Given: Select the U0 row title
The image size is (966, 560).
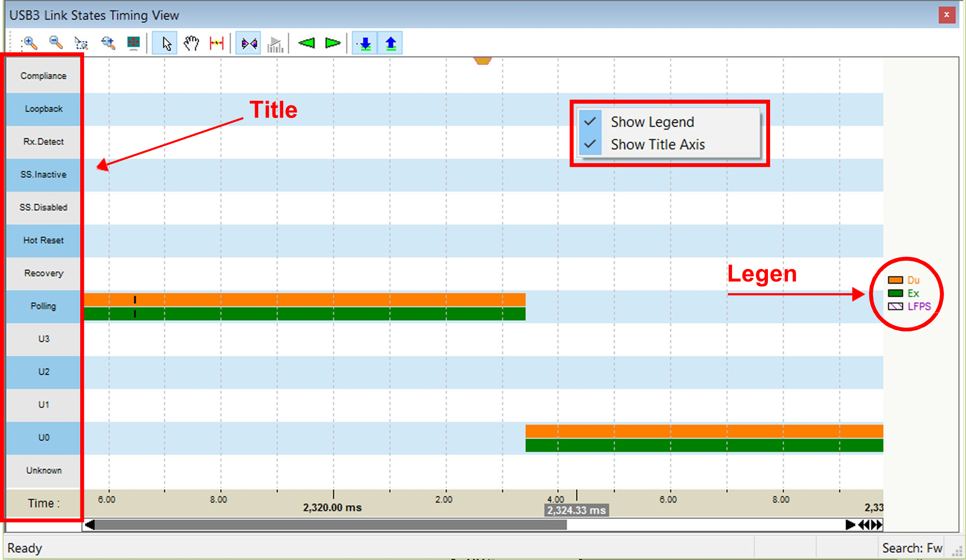Looking at the screenshot, I should (43, 437).
